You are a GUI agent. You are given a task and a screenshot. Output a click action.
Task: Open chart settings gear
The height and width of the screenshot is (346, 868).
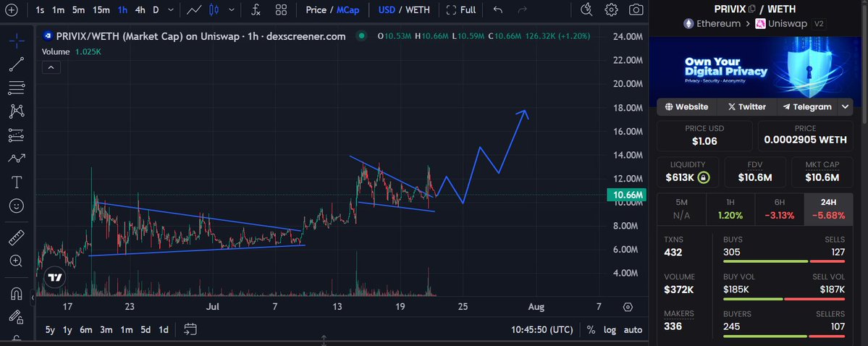(x=611, y=9)
